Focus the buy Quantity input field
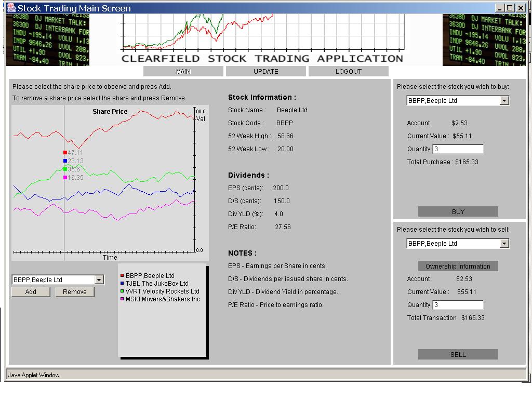 pyautogui.click(x=458, y=149)
